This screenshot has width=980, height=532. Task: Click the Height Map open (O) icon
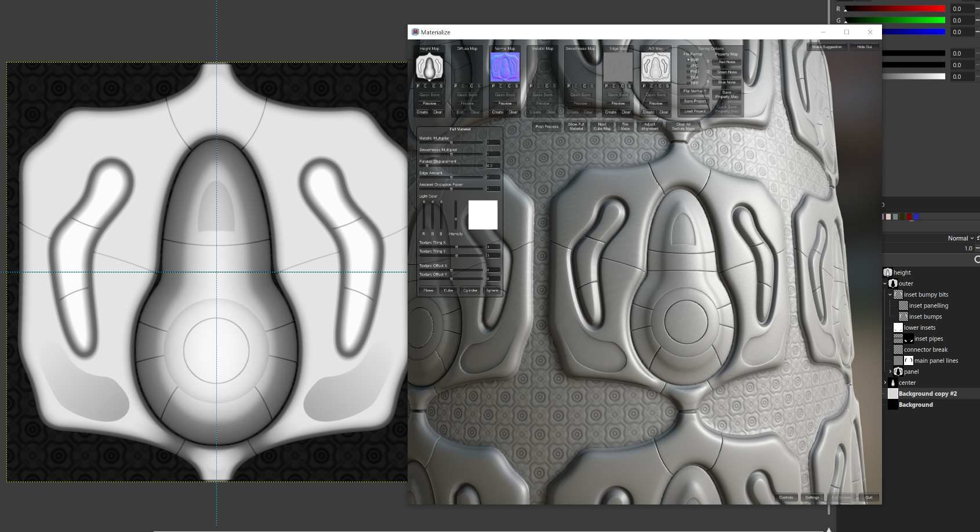(433, 86)
